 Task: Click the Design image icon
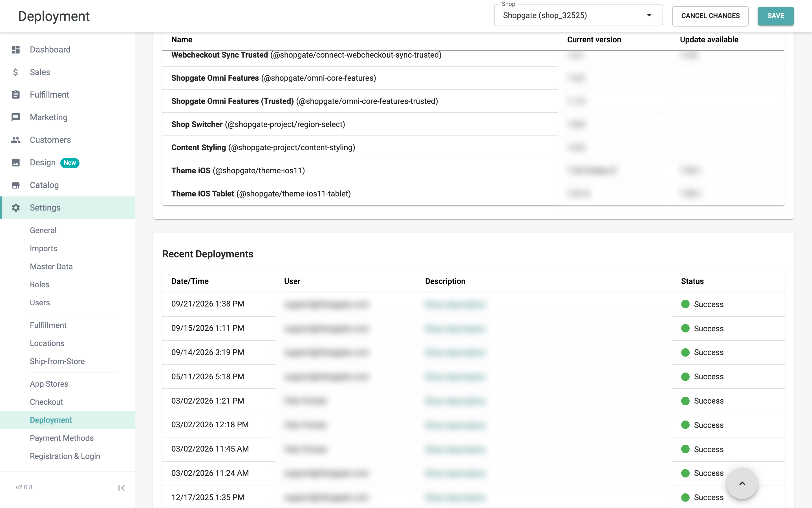(x=16, y=163)
